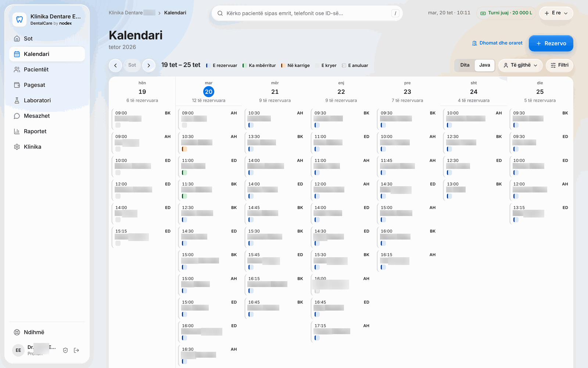Open the 17:15 AH appointment on Thursday 22
The image size is (588, 368).
341,332
